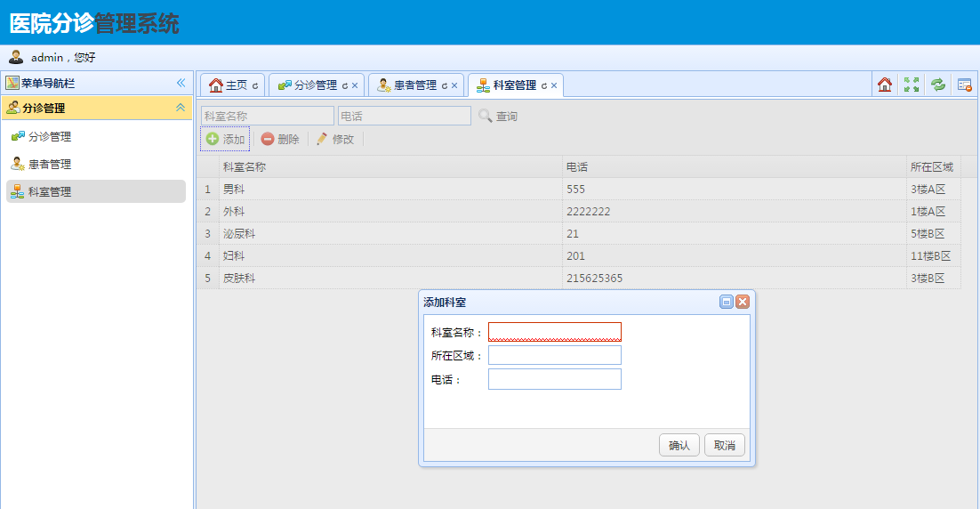Click the 5楼B区 area cell

click(x=934, y=233)
